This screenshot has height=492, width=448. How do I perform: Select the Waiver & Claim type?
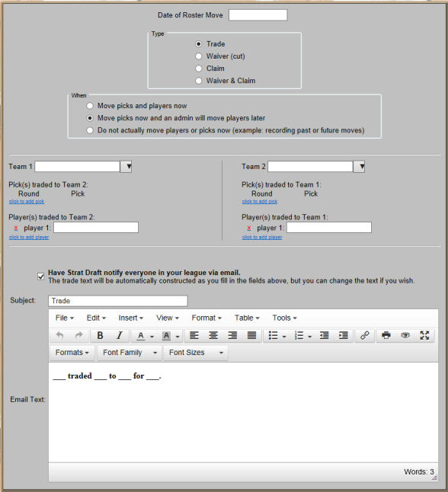pyautogui.click(x=198, y=81)
